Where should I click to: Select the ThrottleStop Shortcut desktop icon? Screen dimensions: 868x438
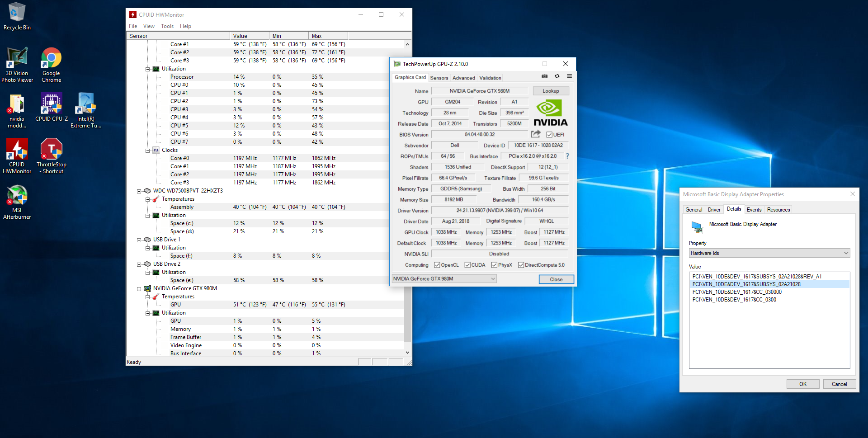(x=51, y=156)
